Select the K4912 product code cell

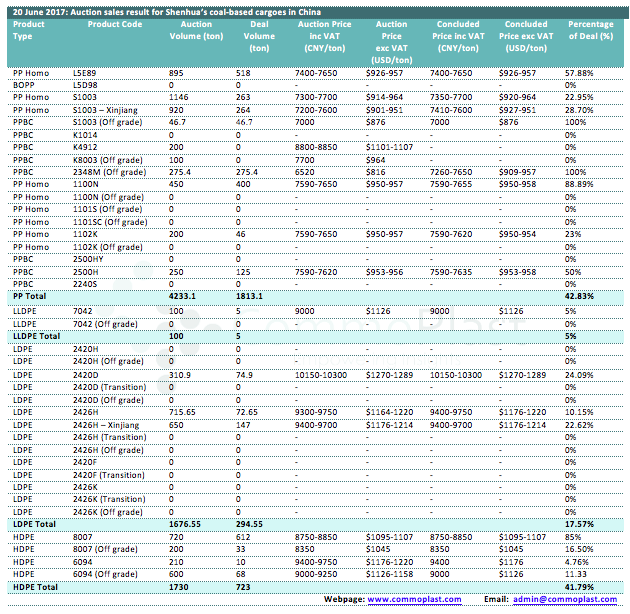86,146
